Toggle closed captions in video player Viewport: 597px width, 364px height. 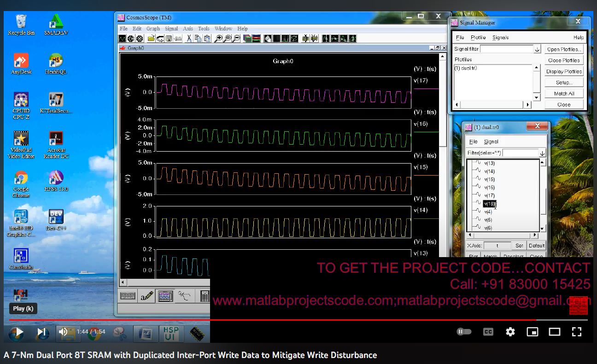pyautogui.click(x=488, y=332)
